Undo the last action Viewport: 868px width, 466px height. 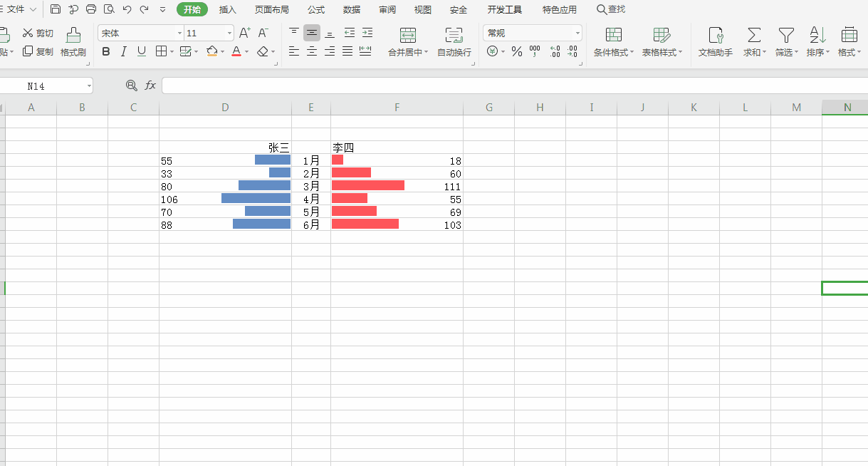tap(127, 9)
